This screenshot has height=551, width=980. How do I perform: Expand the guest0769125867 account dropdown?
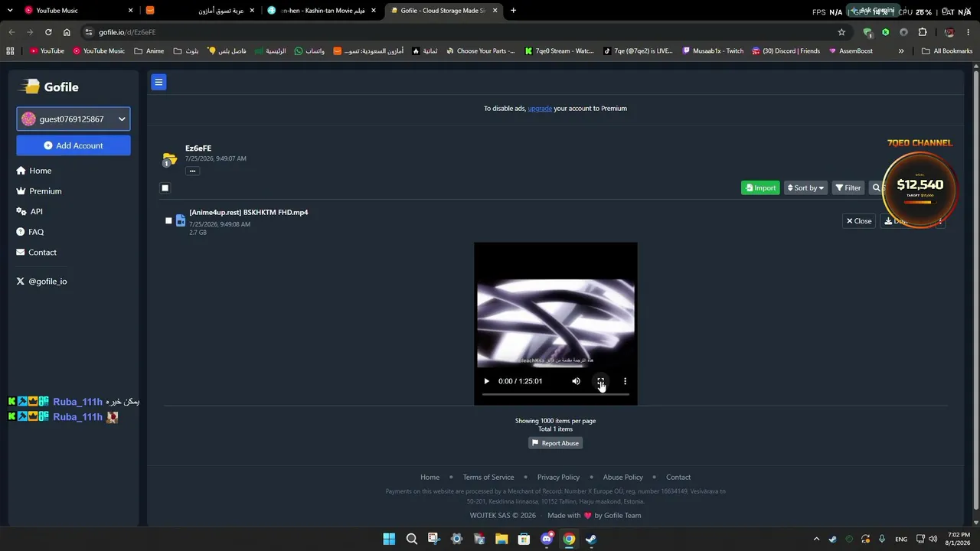(x=73, y=119)
